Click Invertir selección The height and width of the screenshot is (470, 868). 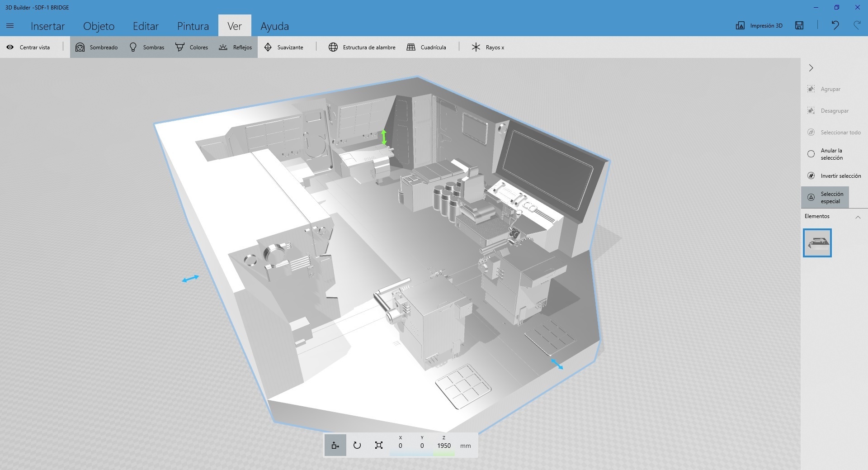point(834,176)
